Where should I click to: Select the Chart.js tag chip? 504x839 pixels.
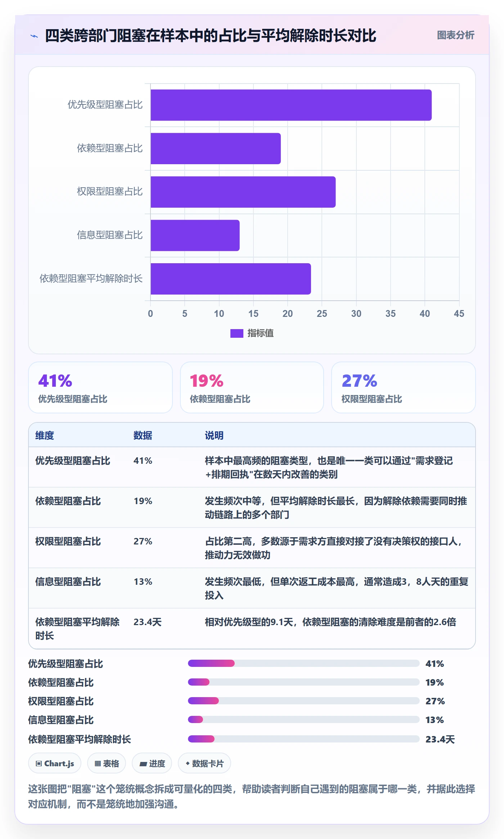click(x=55, y=763)
